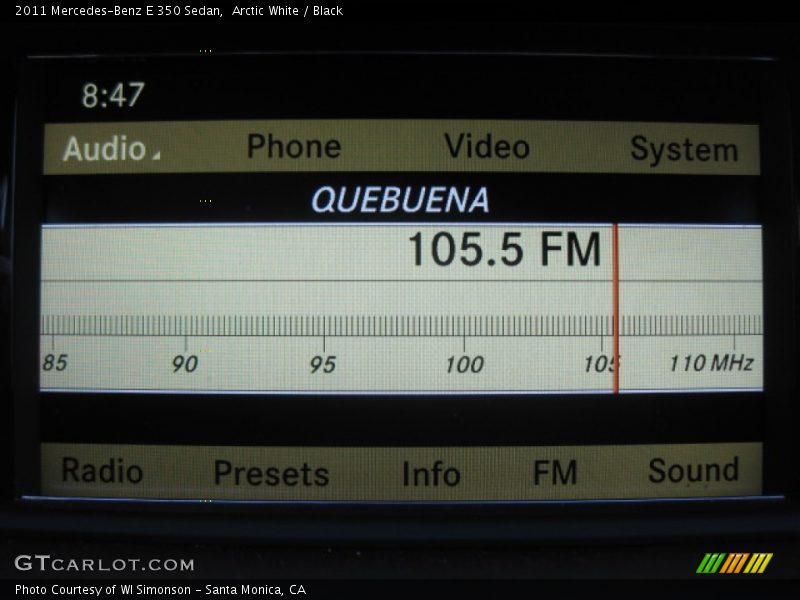Show station Info
This screenshot has width=800, height=600.
pos(431,474)
